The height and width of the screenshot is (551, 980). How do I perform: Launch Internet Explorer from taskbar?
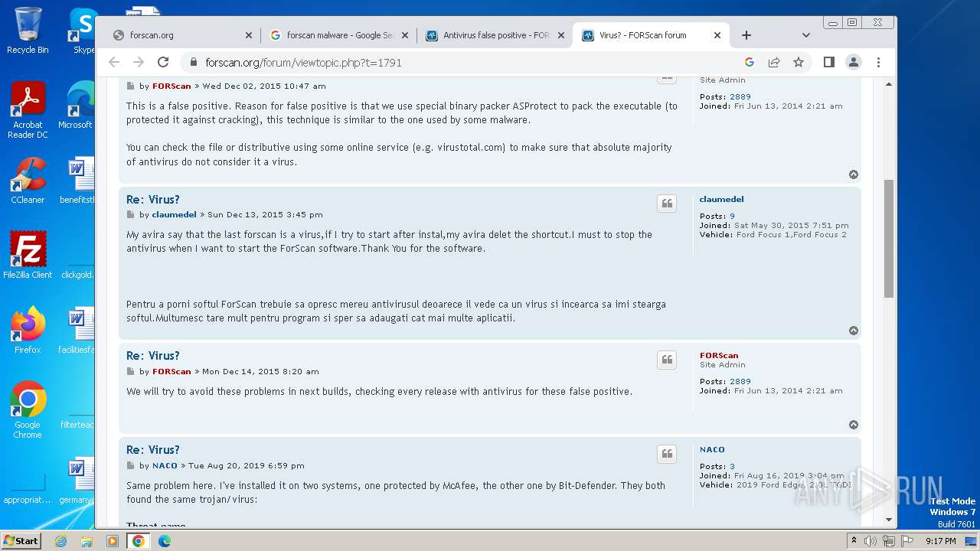(x=60, y=541)
